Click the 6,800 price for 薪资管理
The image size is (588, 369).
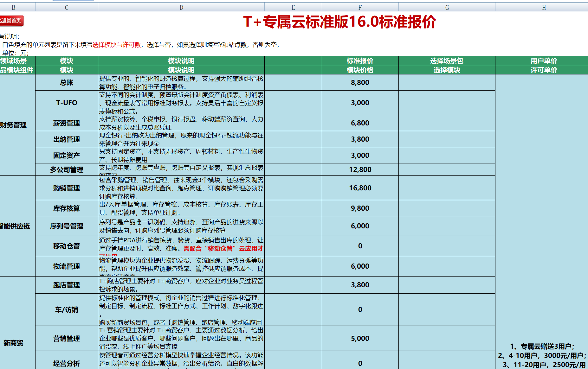(360, 123)
